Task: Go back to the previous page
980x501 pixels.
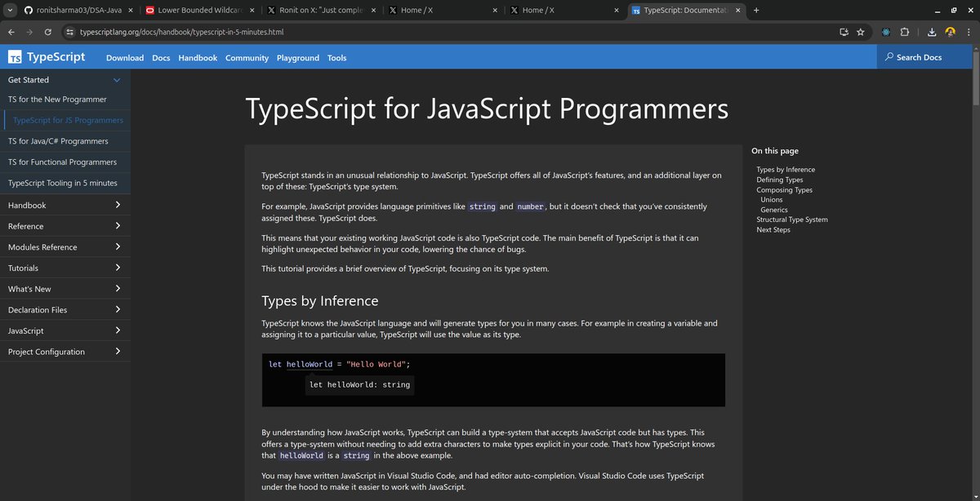Action: tap(11, 32)
